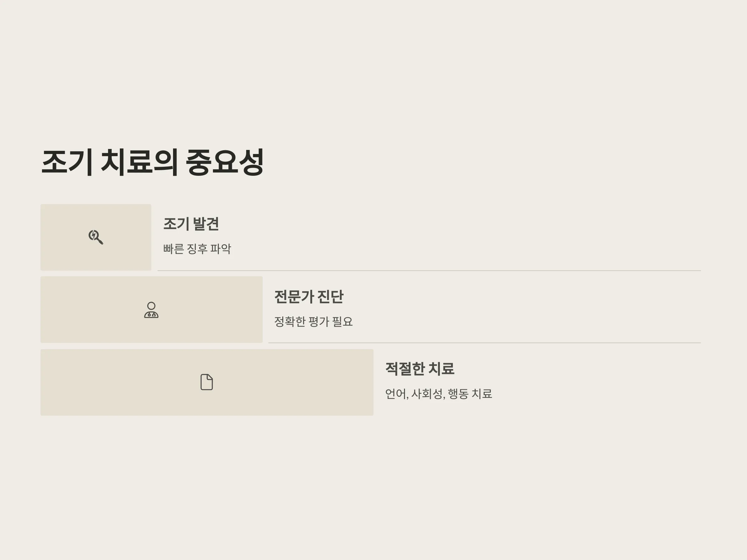Click the word 필요 in the second description
Viewport: 747px width, 560px height.
pyautogui.click(x=342, y=321)
